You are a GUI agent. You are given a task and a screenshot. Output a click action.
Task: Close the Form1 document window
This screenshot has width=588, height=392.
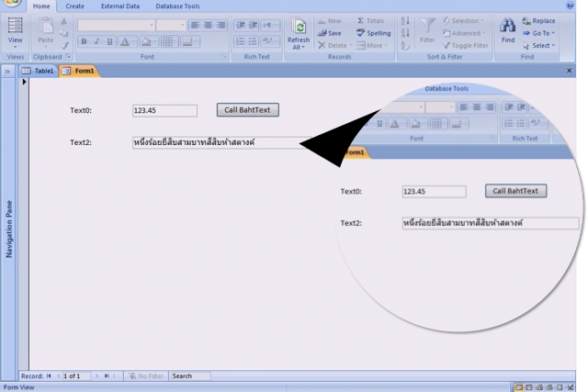coord(569,71)
